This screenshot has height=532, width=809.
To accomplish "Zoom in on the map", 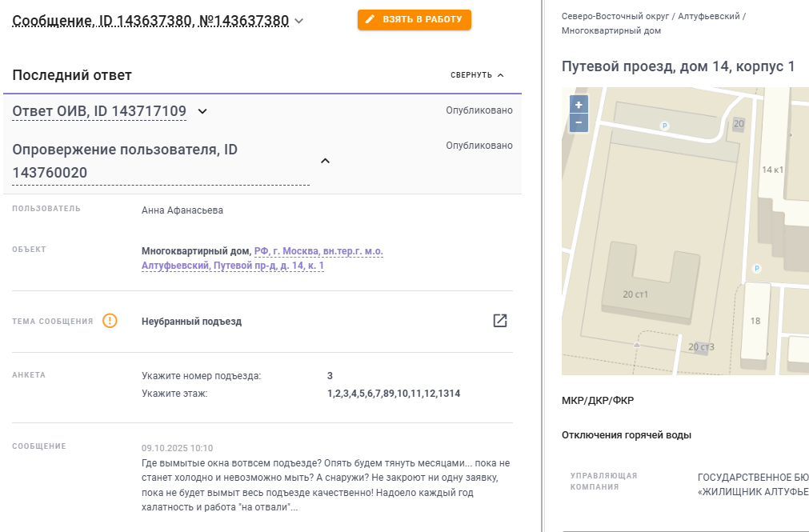I will pos(579,105).
